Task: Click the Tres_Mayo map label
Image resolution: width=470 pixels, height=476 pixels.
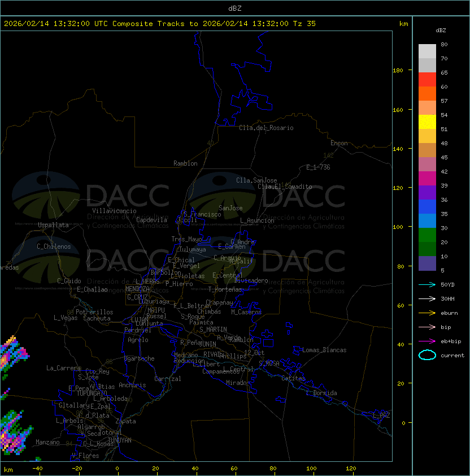Action: 186,239
